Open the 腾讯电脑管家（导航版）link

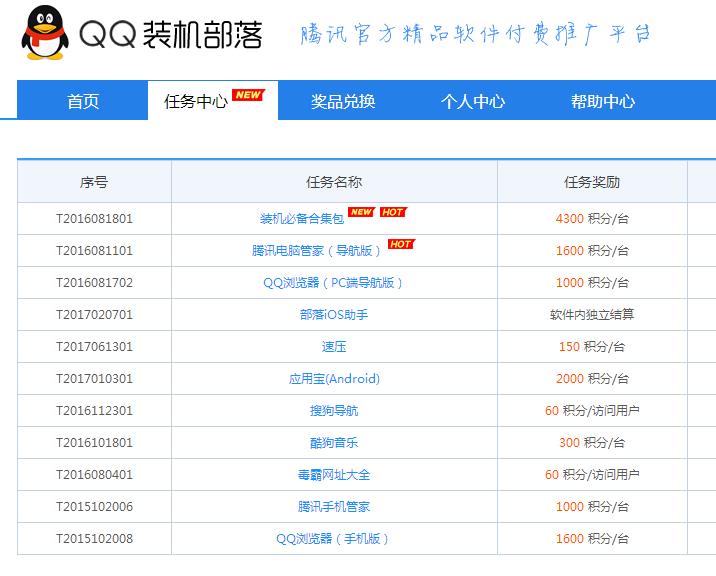coord(316,251)
